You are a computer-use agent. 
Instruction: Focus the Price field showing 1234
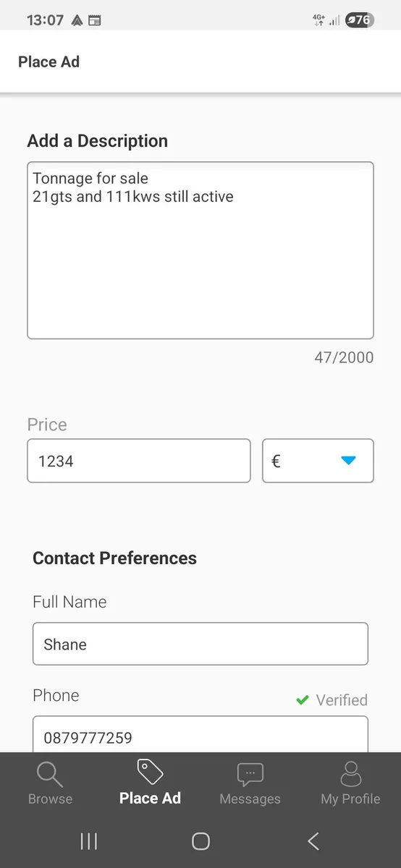[139, 460]
